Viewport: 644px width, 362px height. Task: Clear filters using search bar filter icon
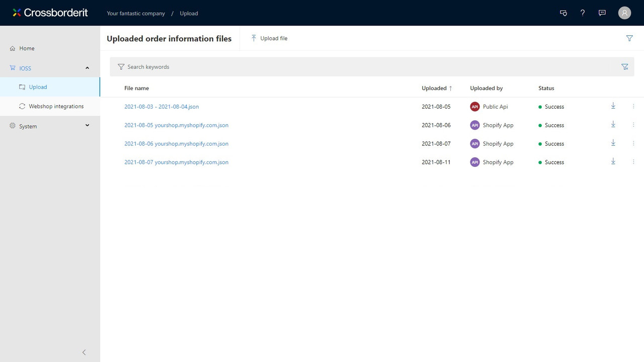625,67
